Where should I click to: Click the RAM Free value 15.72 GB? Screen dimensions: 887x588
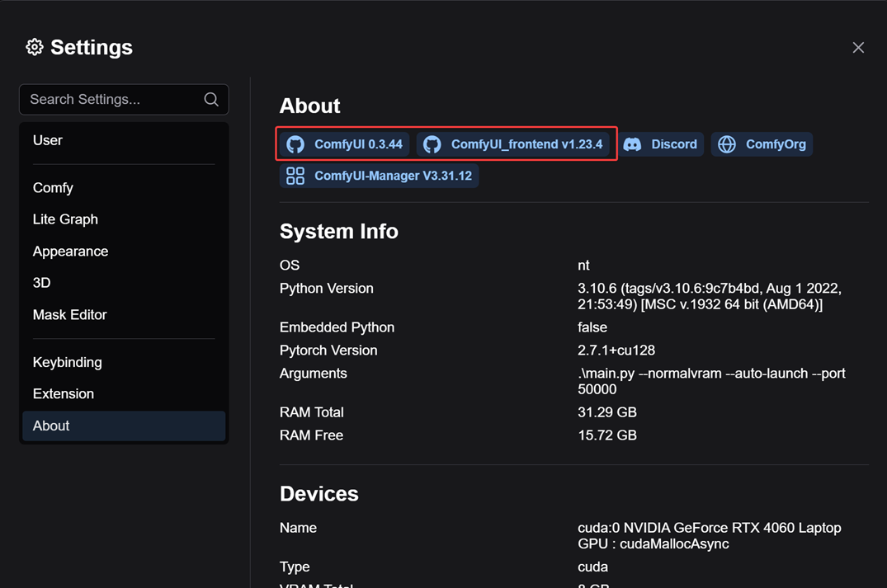(x=607, y=435)
